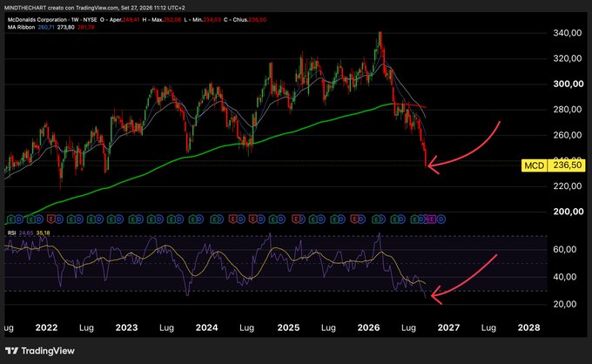592x364 pixels.
Task: Click the 2022 time axis label
Action: pos(46,327)
